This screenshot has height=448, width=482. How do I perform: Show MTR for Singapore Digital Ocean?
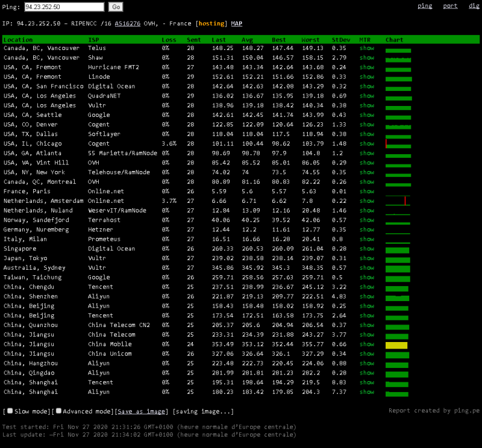pos(366,249)
